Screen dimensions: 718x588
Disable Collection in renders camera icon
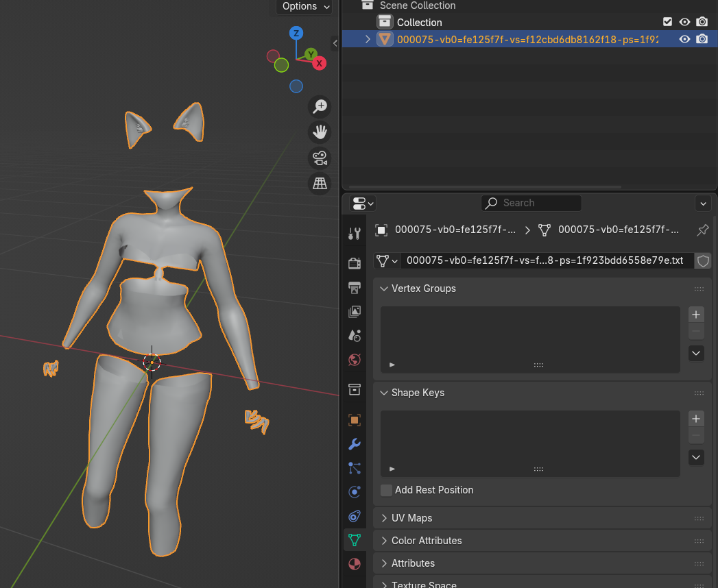tap(702, 22)
